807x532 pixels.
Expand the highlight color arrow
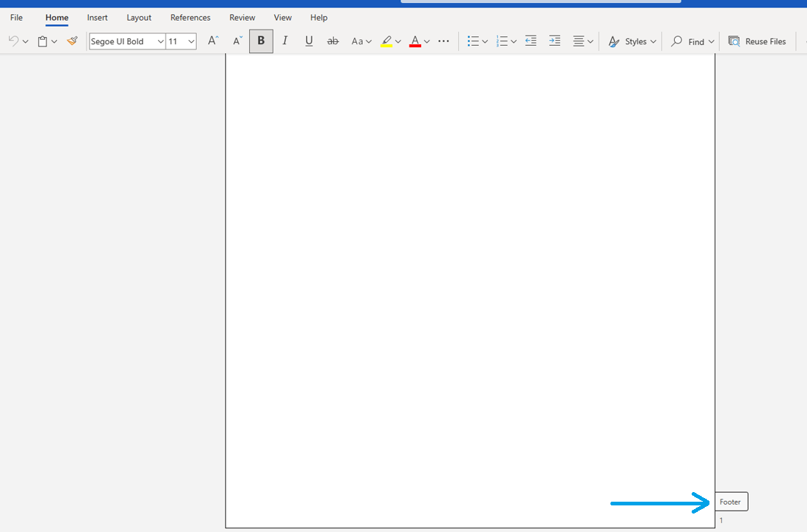click(398, 41)
